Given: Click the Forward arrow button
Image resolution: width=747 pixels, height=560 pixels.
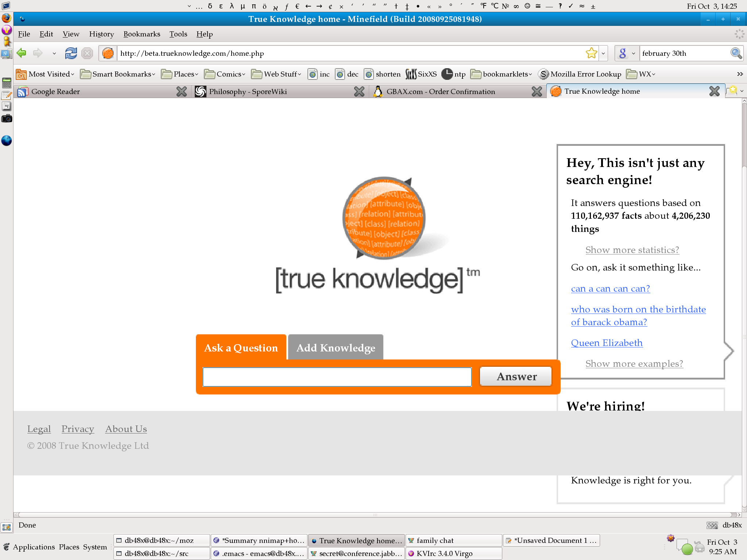Looking at the screenshot, I should click(x=38, y=53).
